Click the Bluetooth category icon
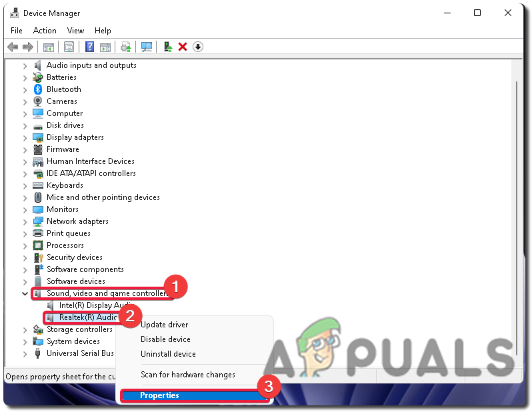This screenshot has height=412, width=532. [37, 89]
